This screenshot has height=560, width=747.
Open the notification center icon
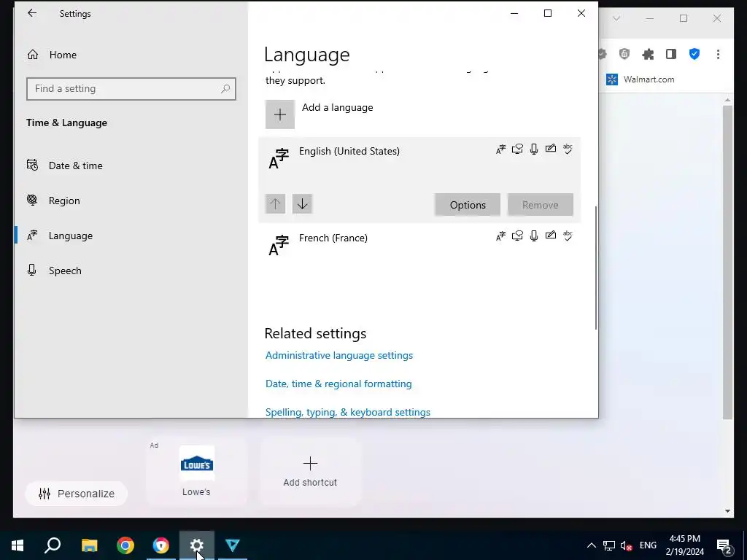click(x=724, y=546)
